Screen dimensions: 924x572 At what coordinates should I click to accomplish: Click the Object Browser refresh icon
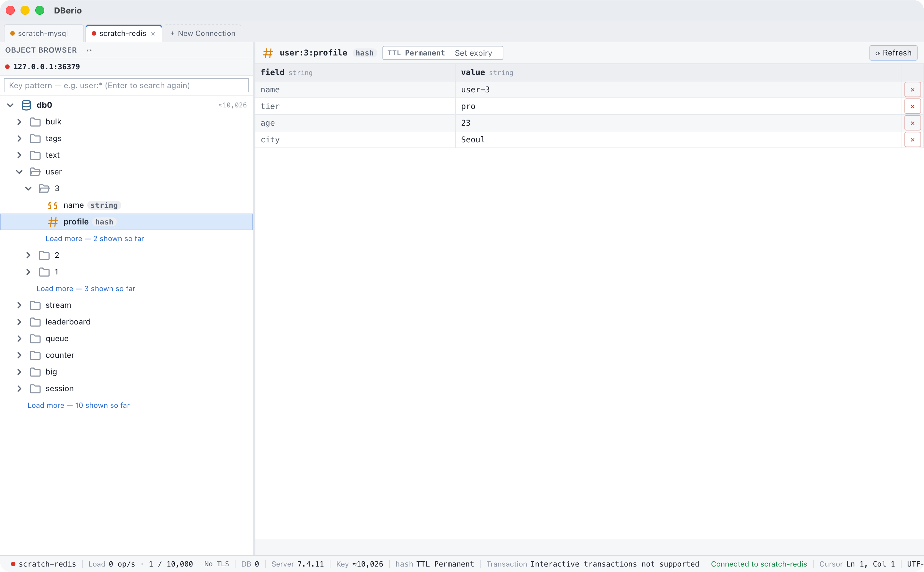click(x=89, y=50)
